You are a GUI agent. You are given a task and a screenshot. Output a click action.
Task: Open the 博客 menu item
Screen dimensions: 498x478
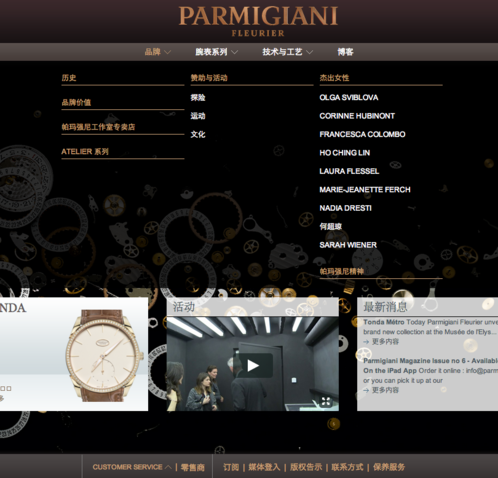345,52
